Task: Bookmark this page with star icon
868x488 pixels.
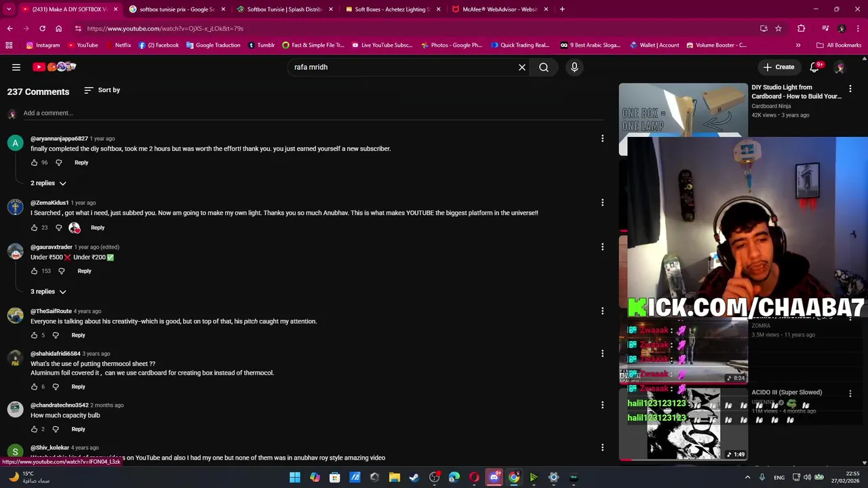Action: coord(778,28)
